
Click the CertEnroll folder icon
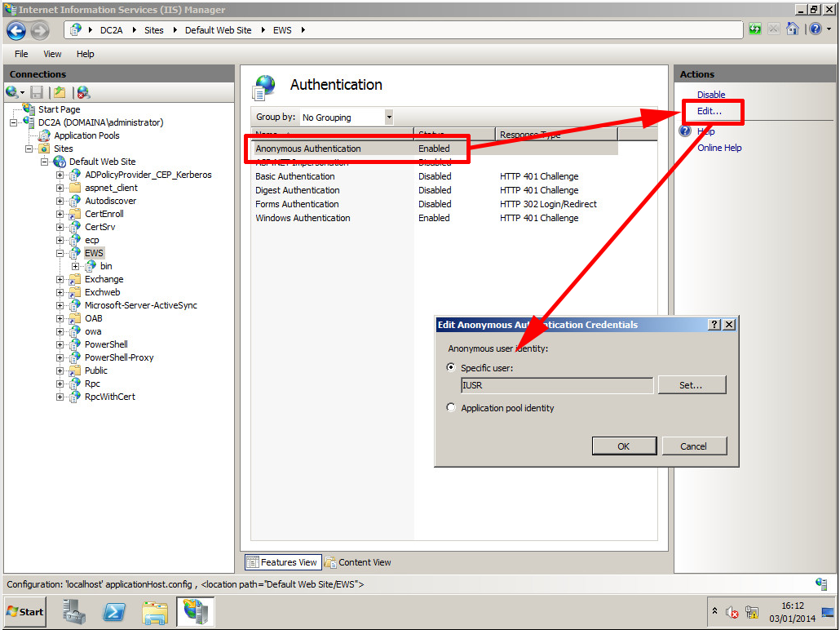click(76, 214)
